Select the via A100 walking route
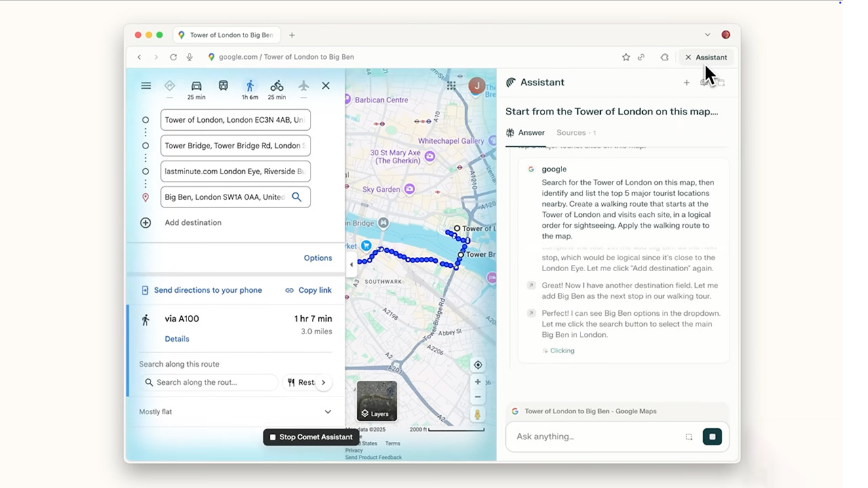Image resolution: width=868 pixels, height=488 pixels. [x=236, y=328]
